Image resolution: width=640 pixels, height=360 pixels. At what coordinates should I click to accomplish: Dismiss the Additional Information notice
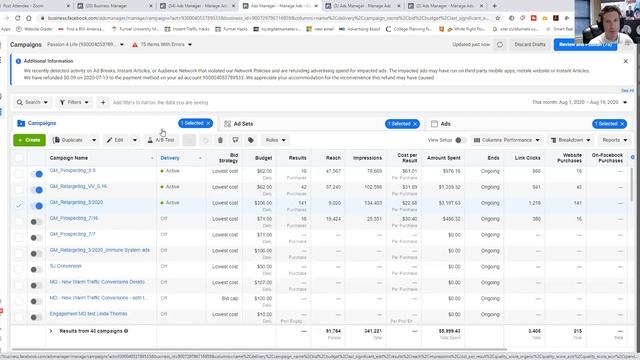point(626,61)
